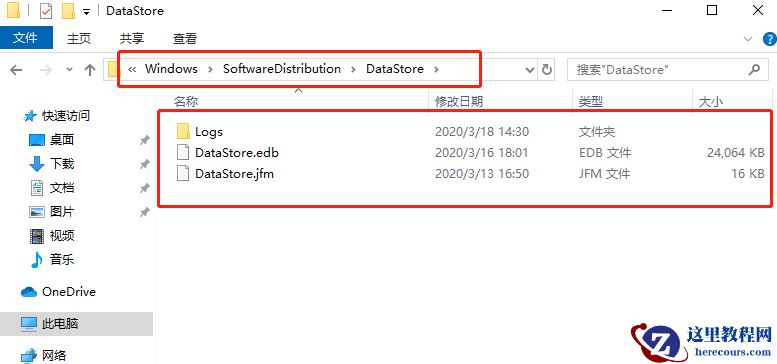Select the DataStore.edb file name

pyautogui.click(x=237, y=153)
